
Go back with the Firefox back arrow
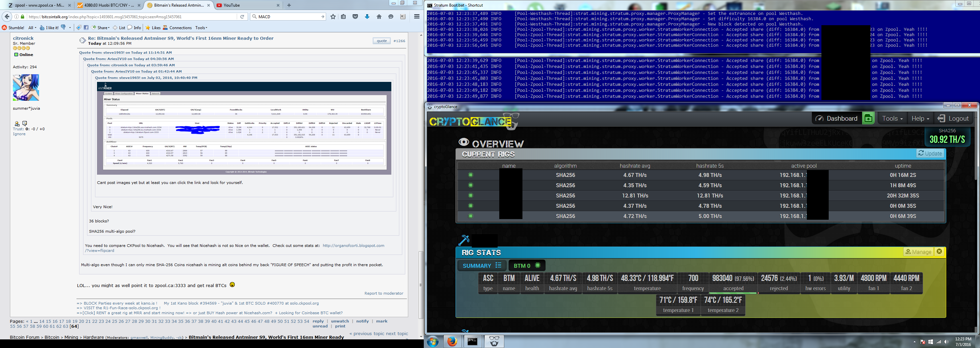7,16
